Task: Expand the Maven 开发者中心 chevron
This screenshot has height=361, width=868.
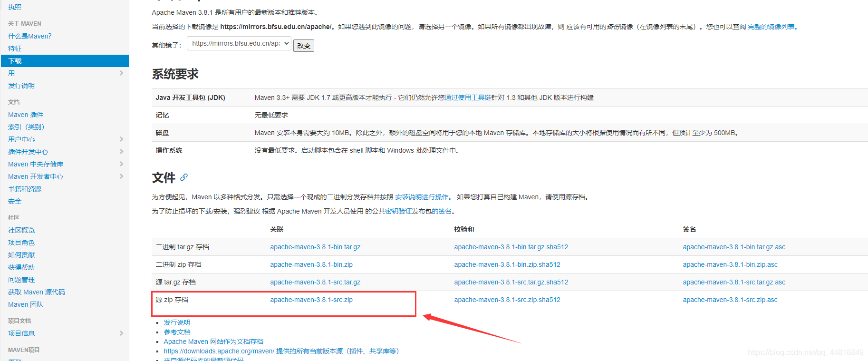Action: click(x=121, y=176)
